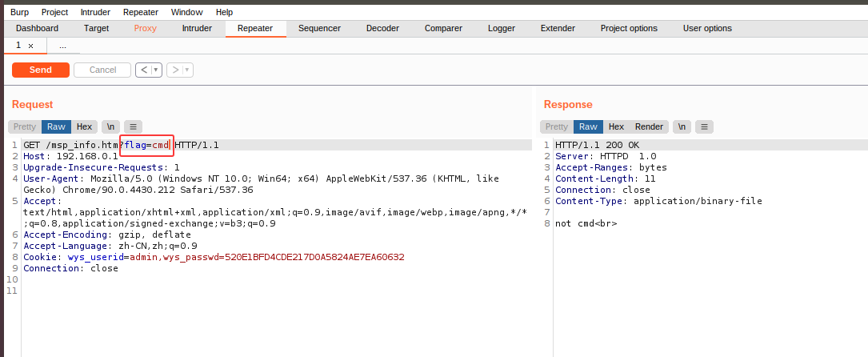This screenshot has height=357, width=868.
Task: Click the Upgrade-Insecure-Requests header line
Action: coord(102,167)
